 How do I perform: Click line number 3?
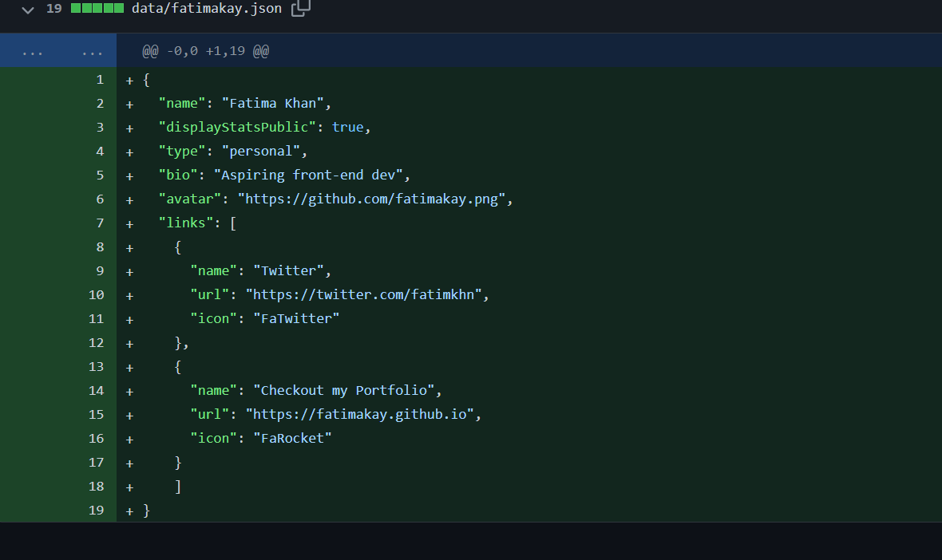point(100,128)
